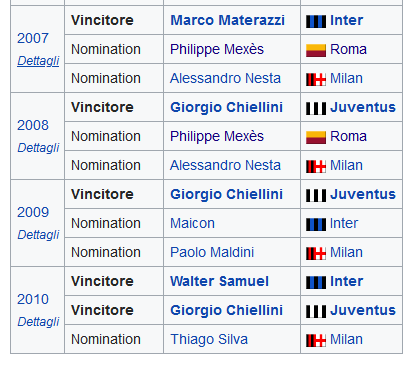Click the Milan flag icon in 2007 Nesta row
The image size is (411, 369).
click(x=316, y=79)
